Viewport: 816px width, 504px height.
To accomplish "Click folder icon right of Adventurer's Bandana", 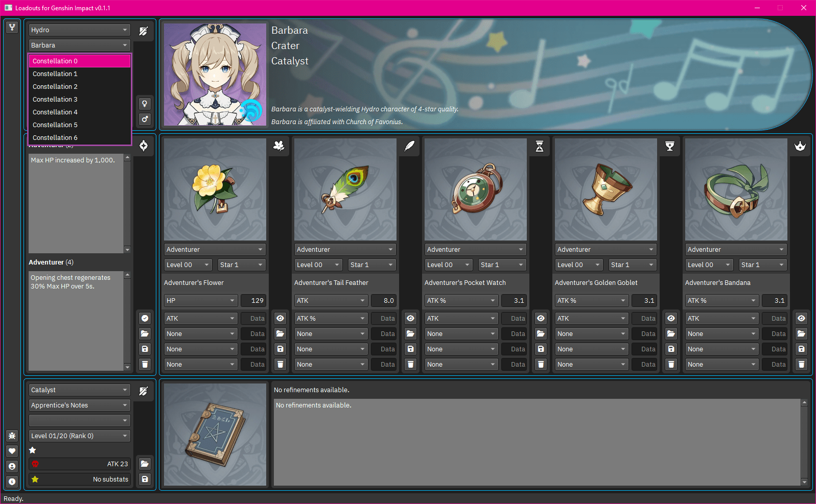I will pos(802,333).
